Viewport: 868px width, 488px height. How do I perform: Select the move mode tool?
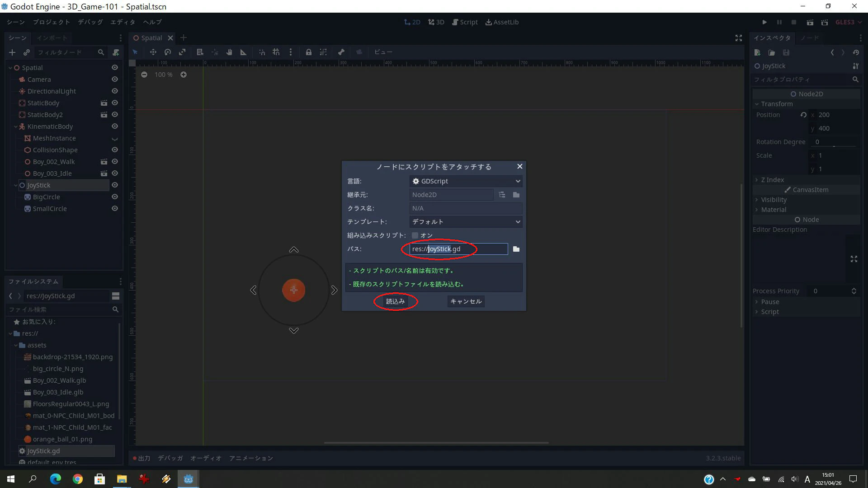point(153,52)
